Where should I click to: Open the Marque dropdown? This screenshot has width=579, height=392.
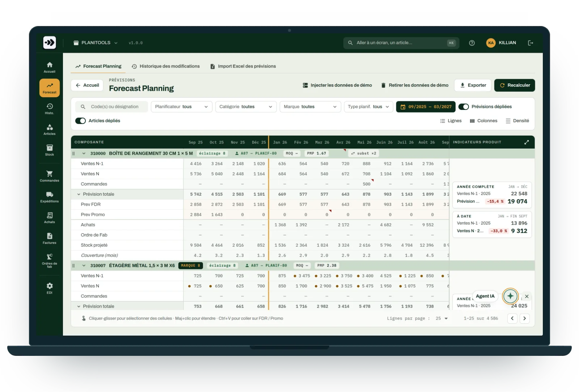(x=310, y=107)
